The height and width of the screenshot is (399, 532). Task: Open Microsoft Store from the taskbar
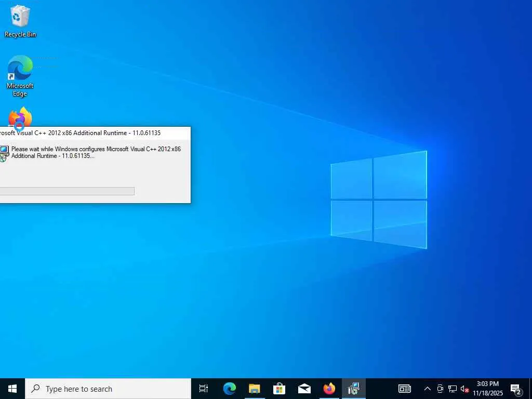click(279, 389)
